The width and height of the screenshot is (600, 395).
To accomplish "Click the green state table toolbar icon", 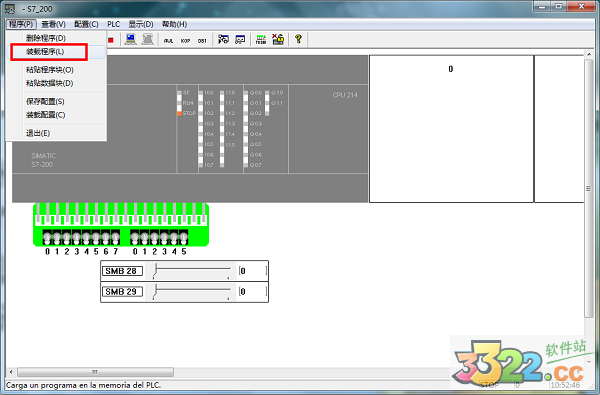I will [261, 39].
